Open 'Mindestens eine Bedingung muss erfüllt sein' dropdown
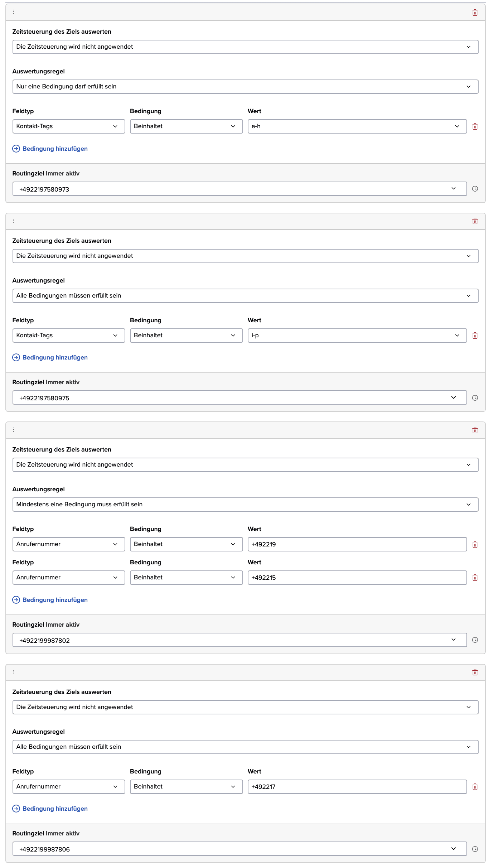 [245, 505]
